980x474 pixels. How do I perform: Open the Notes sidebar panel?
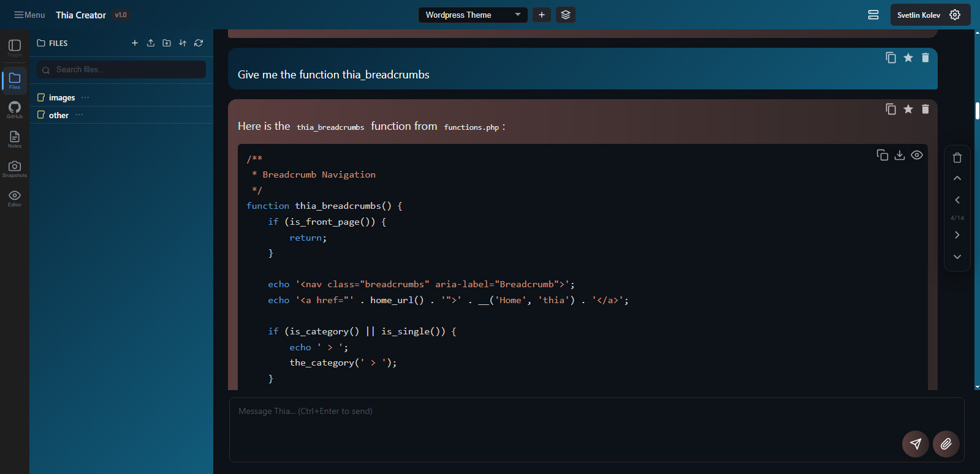pos(15,139)
